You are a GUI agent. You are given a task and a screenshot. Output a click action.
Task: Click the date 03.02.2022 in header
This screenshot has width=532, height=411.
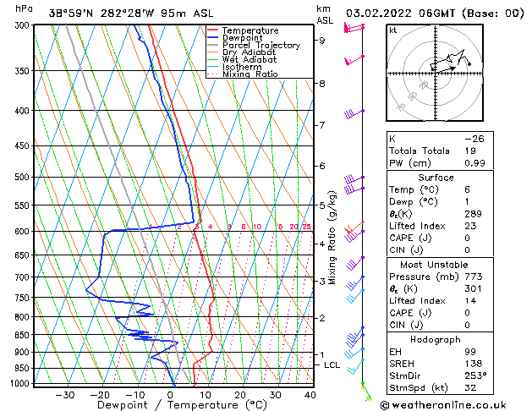click(379, 14)
